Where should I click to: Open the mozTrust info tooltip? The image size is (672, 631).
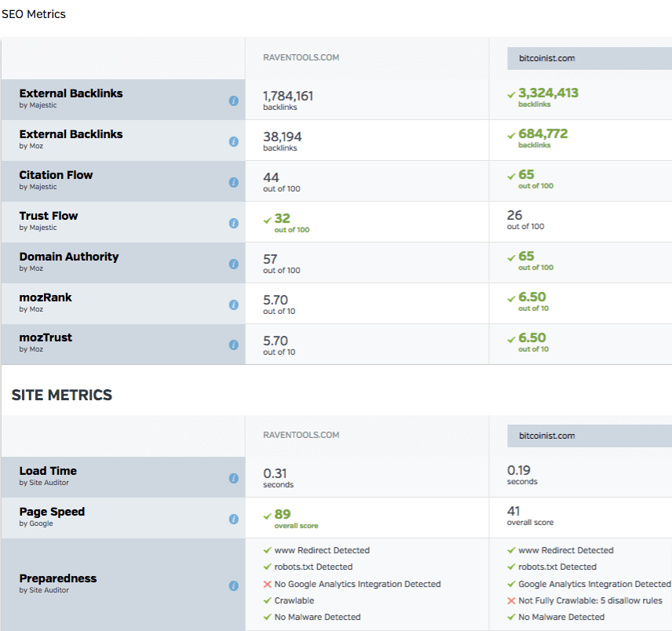click(233, 344)
